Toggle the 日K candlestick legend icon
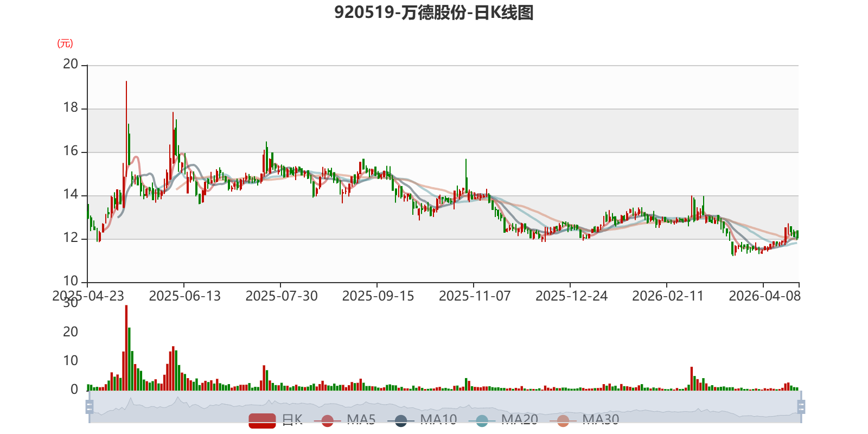This screenshot has width=868, height=434. point(262,420)
